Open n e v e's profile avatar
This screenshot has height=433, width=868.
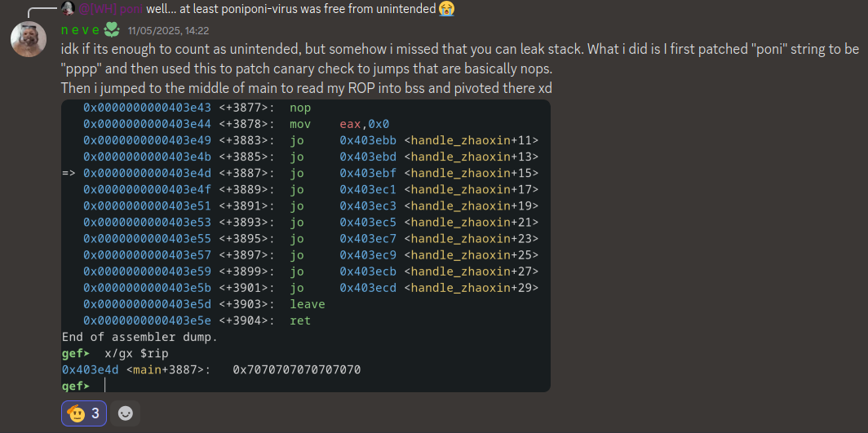(29, 39)
